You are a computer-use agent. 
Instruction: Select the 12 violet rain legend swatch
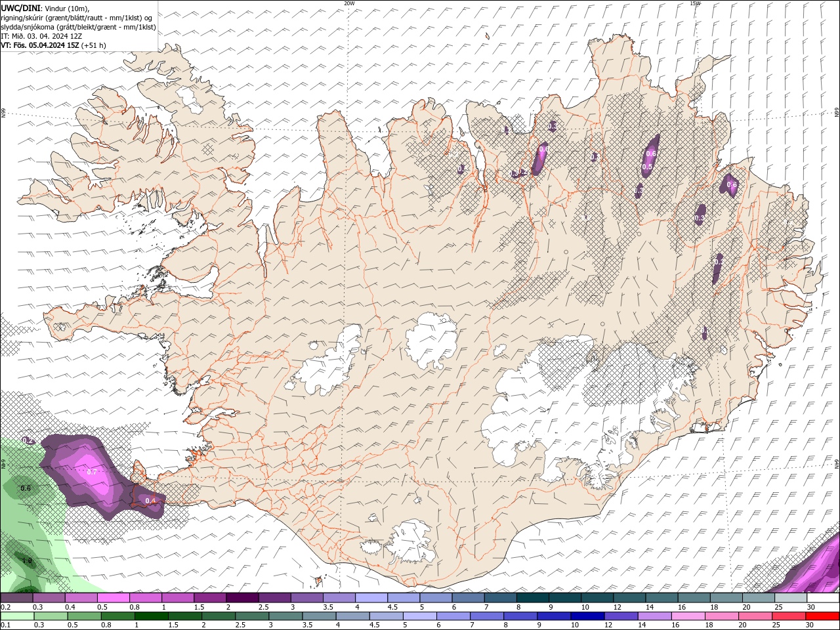621,616
